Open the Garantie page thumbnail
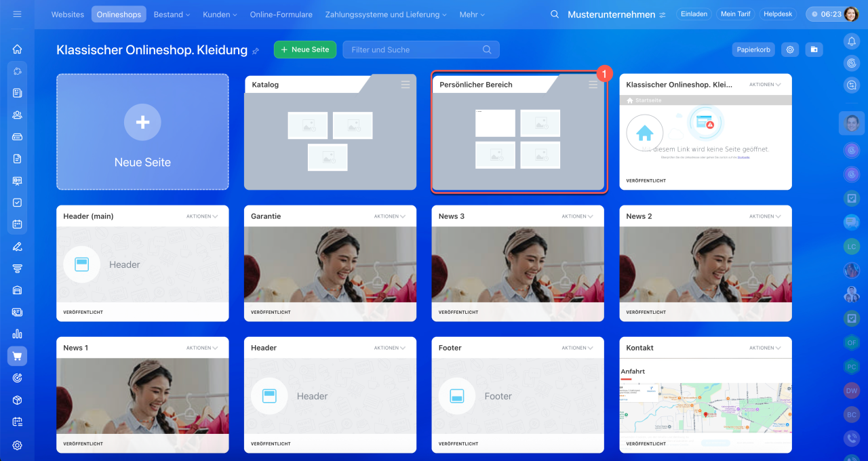 330,264
